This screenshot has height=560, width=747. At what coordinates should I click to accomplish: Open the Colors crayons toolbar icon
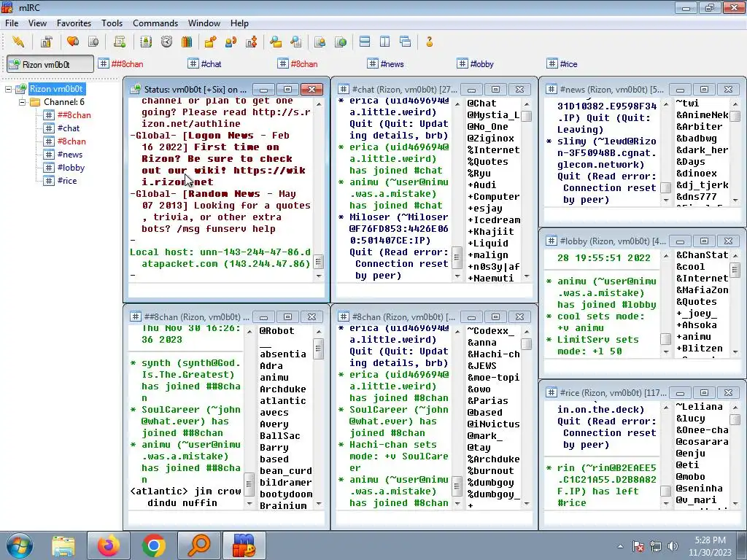(187, 42)
